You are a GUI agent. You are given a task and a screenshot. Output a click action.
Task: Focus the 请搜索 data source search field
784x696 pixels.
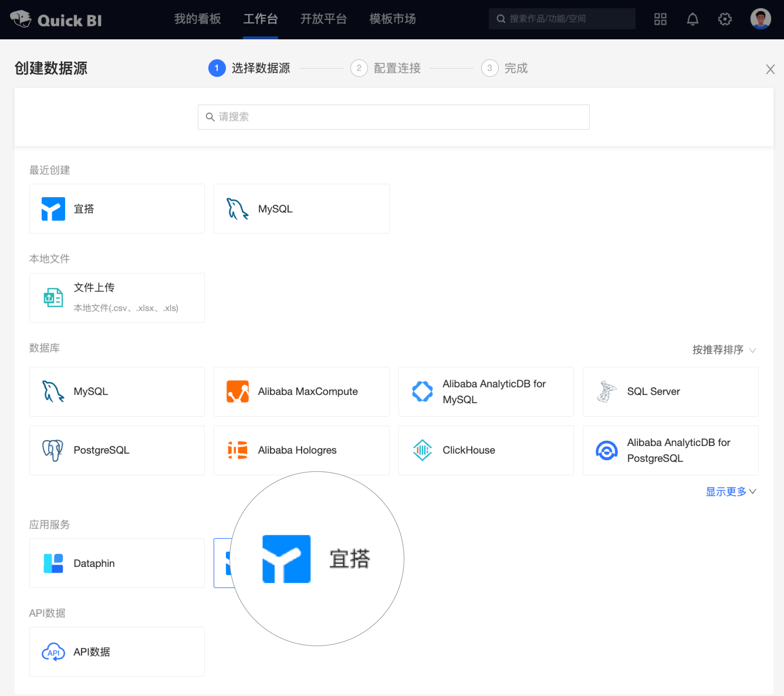tap(393, 117)
